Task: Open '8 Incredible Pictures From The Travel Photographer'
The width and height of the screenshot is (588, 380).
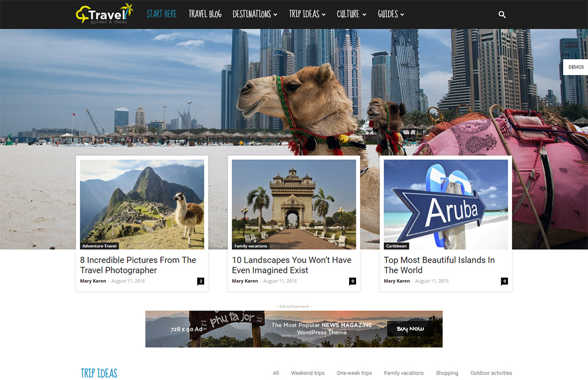Action: coord(138,265)
